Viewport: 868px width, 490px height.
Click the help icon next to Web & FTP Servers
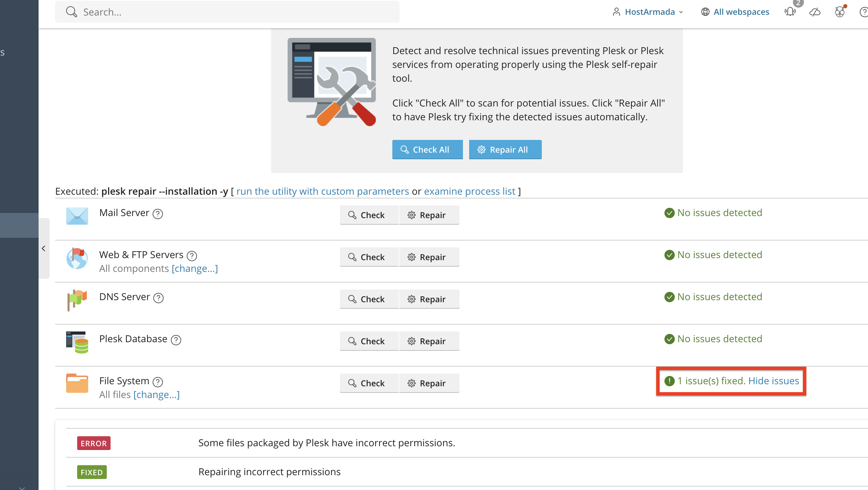point(192,256)
